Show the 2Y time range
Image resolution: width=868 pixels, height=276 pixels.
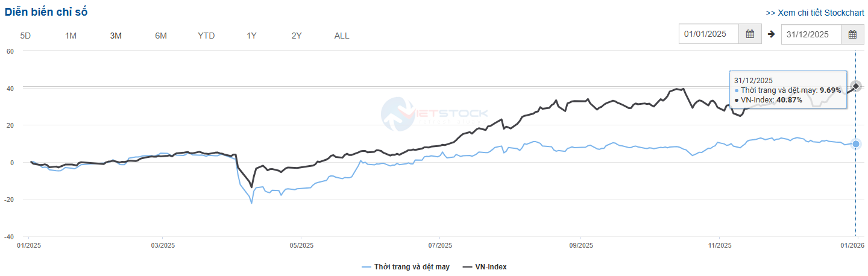click(297, 36)
